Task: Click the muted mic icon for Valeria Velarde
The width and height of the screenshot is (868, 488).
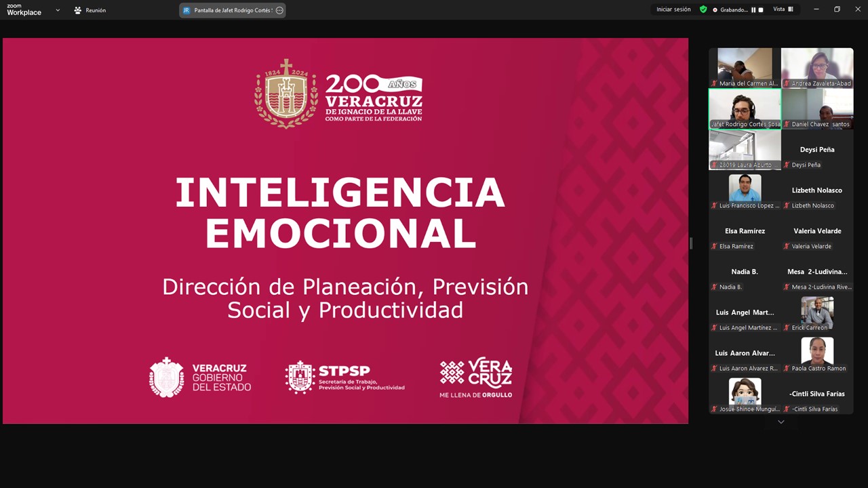Action: [x=787, y=246]
